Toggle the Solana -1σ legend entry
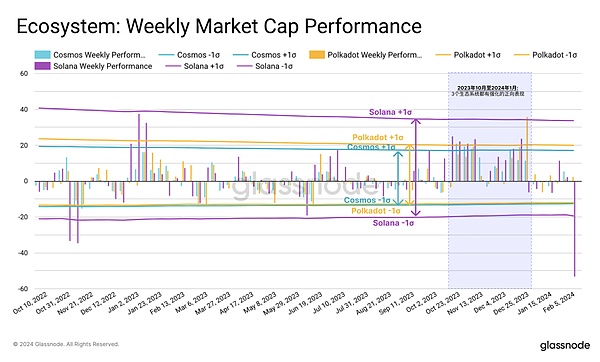The image size is (600, 362). [x=265, y=66]
